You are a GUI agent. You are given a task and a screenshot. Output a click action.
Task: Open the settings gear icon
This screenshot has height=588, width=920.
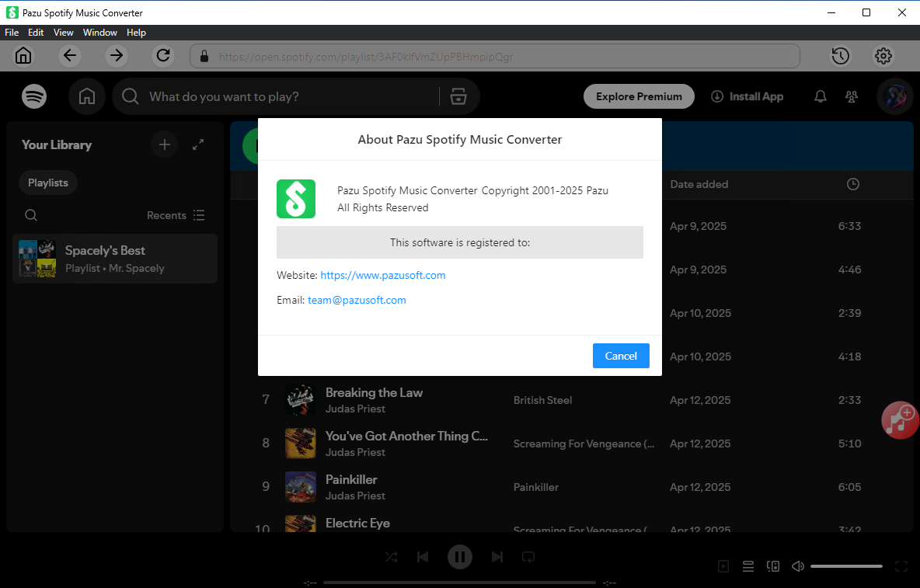[x=883, y=56]
